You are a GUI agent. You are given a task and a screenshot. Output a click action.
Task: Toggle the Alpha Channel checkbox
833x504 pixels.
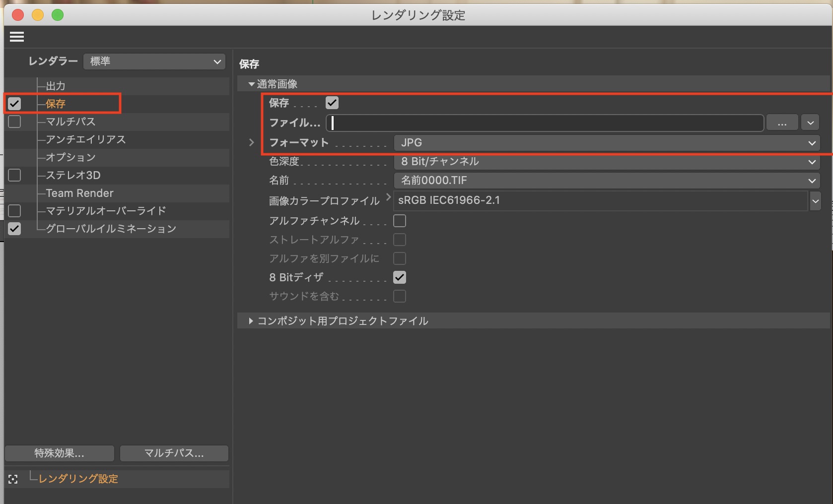[x=400, y=221]
